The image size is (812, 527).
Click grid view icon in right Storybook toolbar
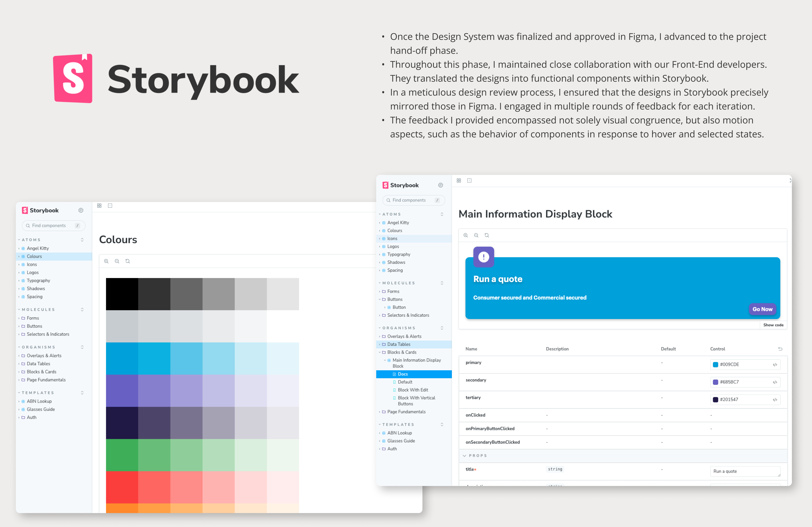click(x=459, y=181)
